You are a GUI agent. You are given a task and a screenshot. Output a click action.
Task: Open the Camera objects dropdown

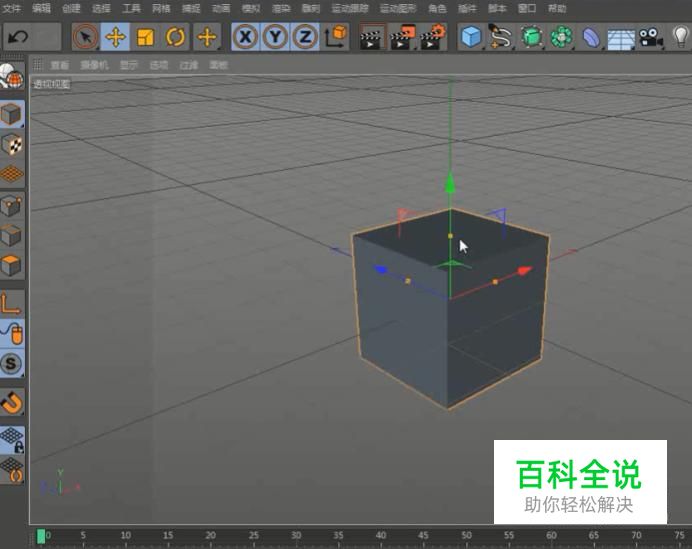click(651, 37)
